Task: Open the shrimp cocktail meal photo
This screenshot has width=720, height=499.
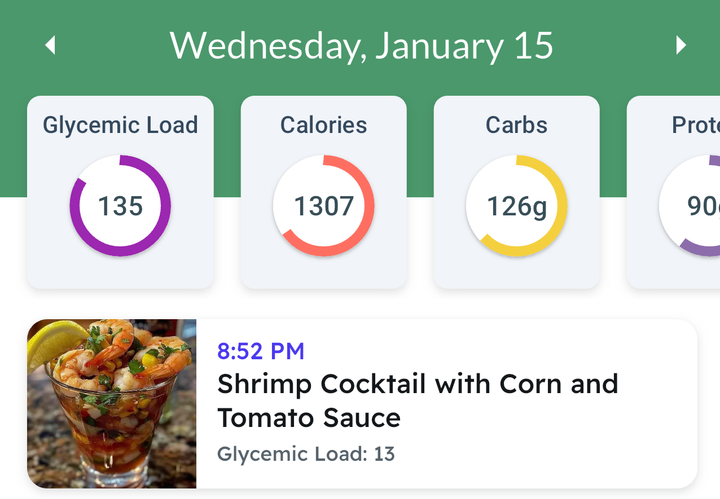Action: click(112, 404)
